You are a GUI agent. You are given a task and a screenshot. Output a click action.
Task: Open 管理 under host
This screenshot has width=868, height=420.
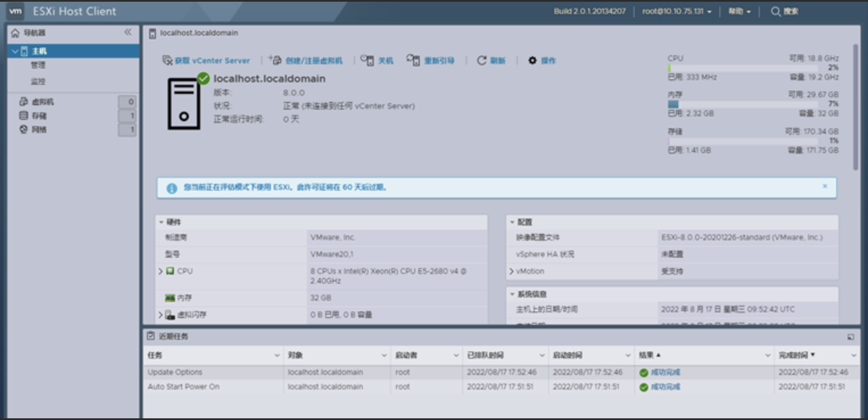(38, 65)
